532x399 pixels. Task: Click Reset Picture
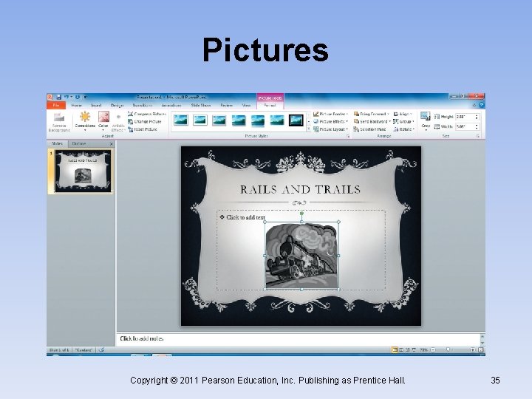[x=143, y=129]
